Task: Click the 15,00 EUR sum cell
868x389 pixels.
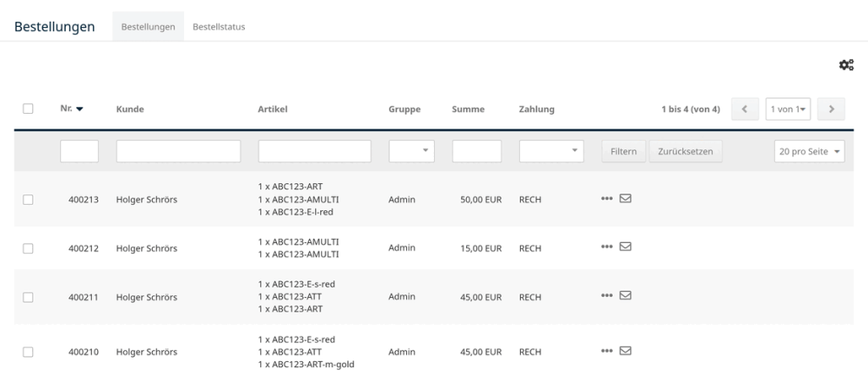Action: tap(481, 248)
